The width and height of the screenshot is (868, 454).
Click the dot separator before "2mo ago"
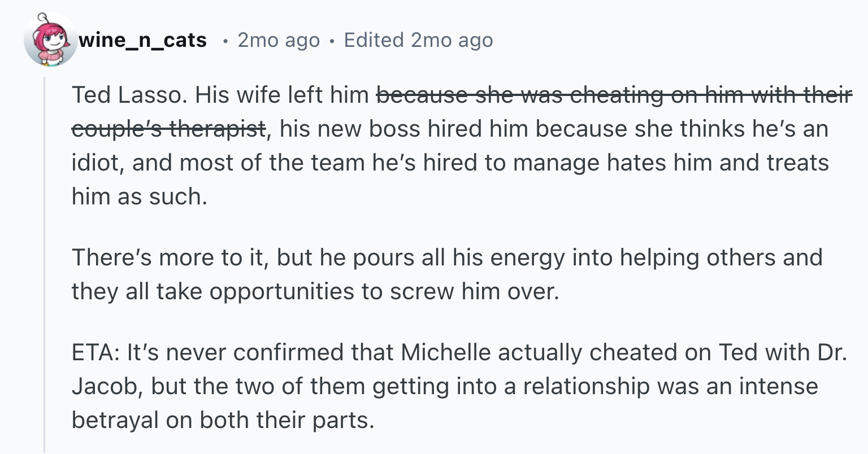click(225, 41)
